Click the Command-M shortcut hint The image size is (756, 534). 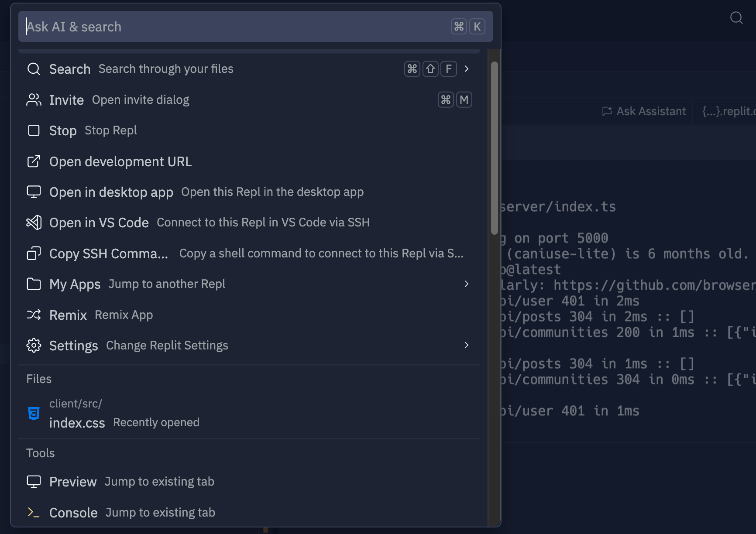[455, 100]
